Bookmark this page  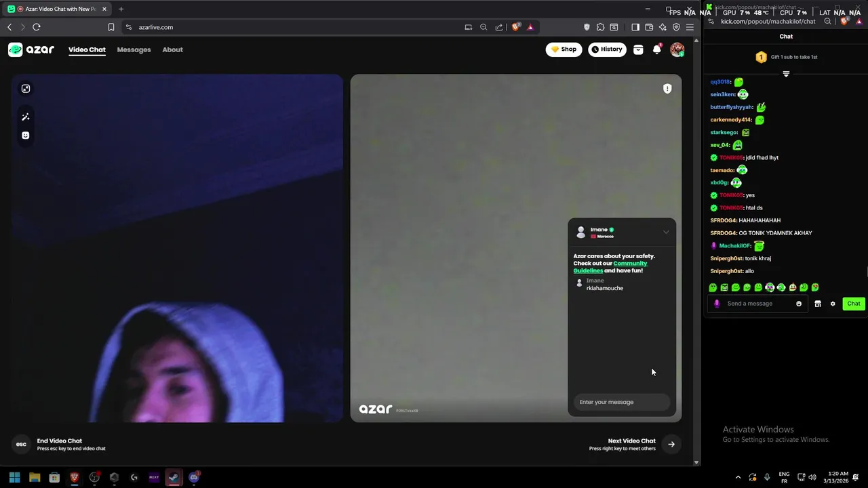pyautogui.click(x=111, y=27)
